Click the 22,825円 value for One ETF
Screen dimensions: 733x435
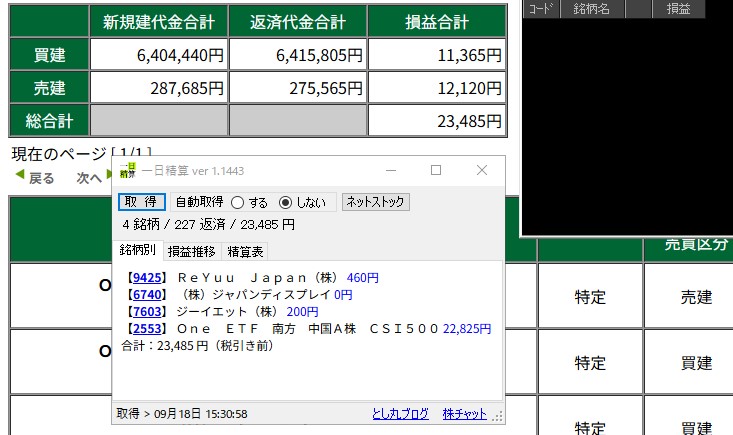467,329
